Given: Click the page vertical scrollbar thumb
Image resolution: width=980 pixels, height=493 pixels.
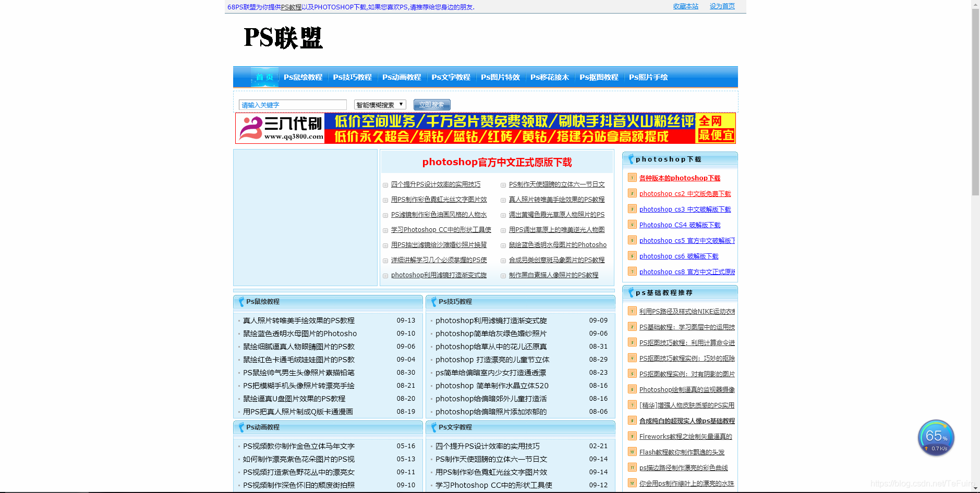Looking at the screenshot, I should (975, 102).
